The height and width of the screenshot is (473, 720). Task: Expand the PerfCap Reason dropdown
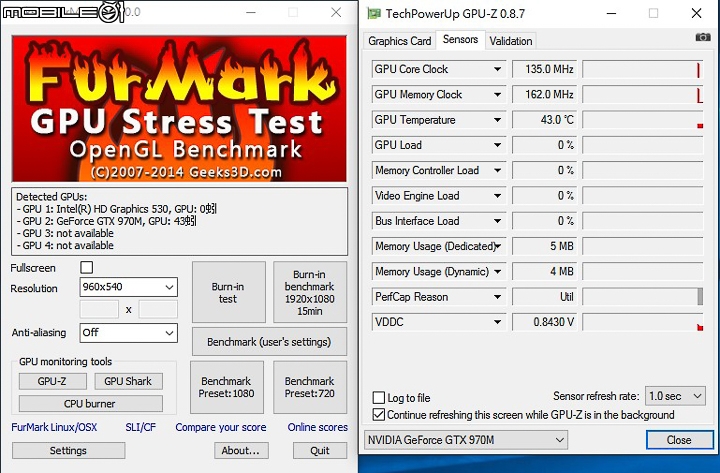(497, 297)
